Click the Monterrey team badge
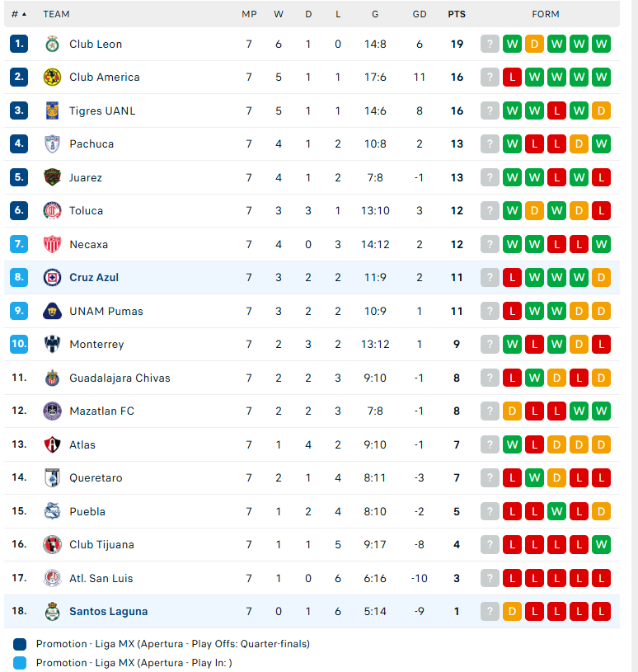This screenshot has width=638, height=672. pos(52,344)
